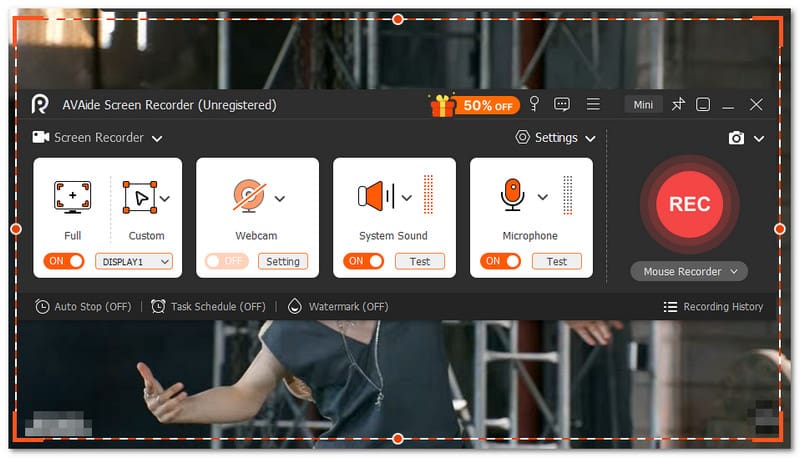Open Watermark (OFF) settings
Screen dimensions: 800x458
(338, 307)
